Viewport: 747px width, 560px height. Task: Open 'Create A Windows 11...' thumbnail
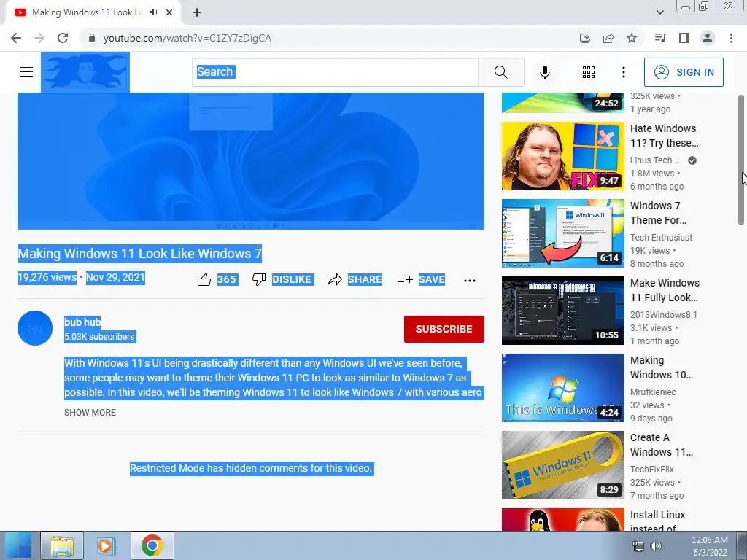562,465
